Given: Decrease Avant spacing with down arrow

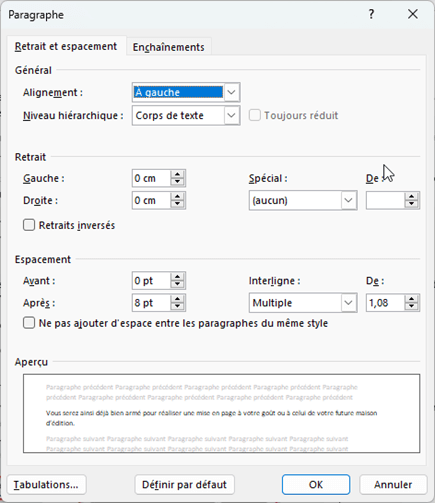Looking at the screenshot, I should [x=178, y=285].
